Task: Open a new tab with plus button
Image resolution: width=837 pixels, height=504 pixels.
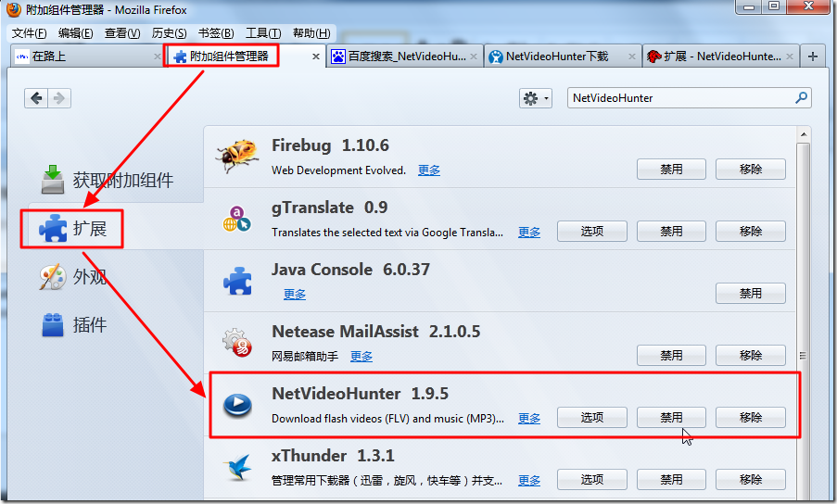Action: (813, 56)
